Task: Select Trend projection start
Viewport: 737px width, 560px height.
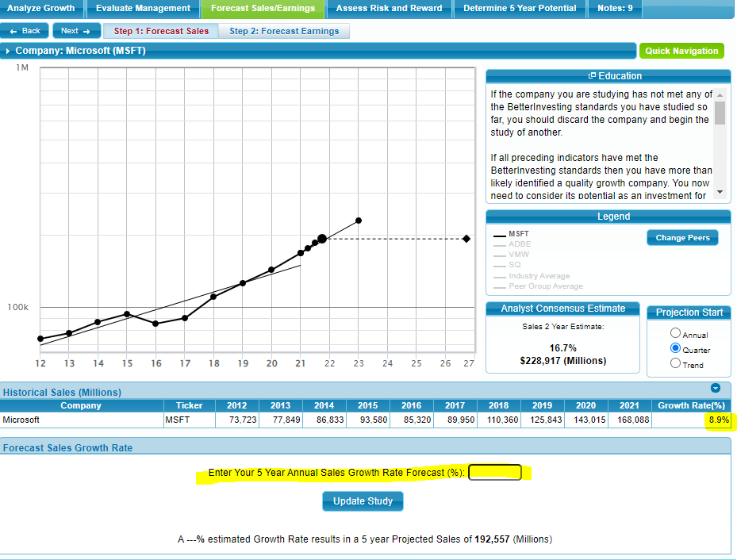Action: pos(675,363)
